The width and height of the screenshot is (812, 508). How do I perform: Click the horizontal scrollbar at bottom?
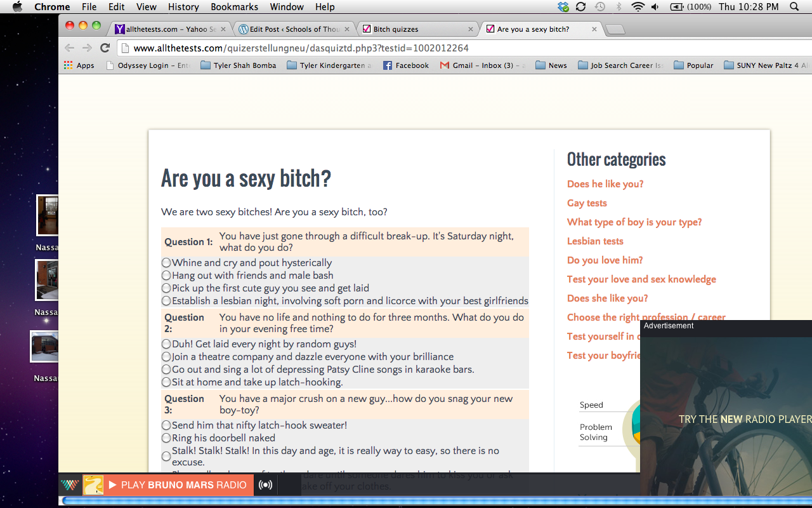point(406,501)
